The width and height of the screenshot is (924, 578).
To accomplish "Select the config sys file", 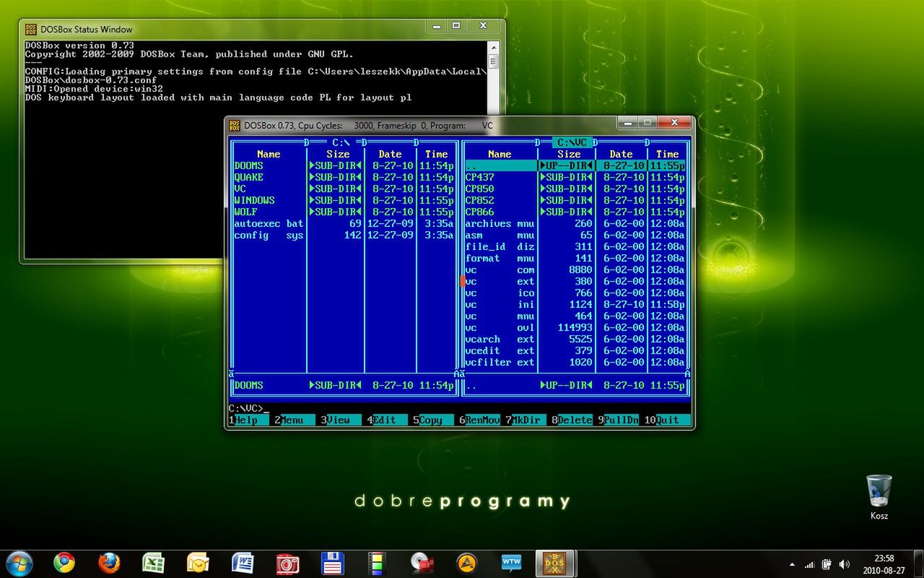I will point(344,235).
